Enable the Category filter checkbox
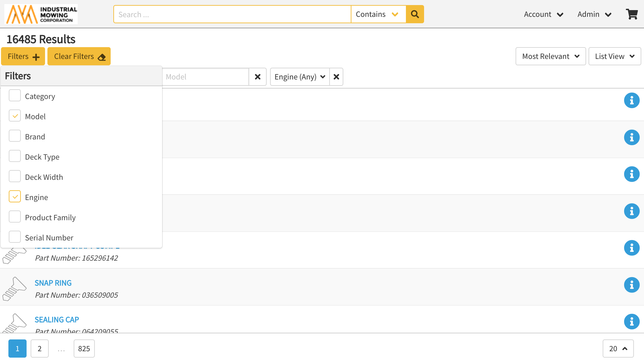Viewport: 644px width, 363px height. [x=15, y=96]
